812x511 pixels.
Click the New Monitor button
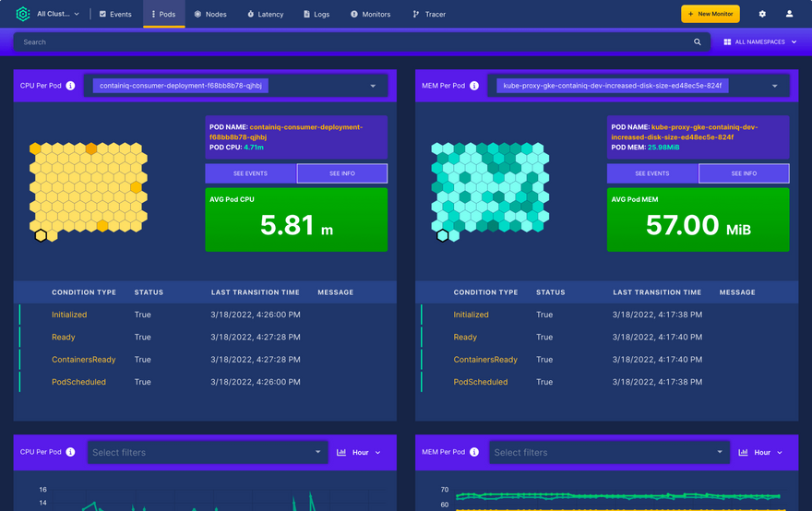(x=710, y=14)
